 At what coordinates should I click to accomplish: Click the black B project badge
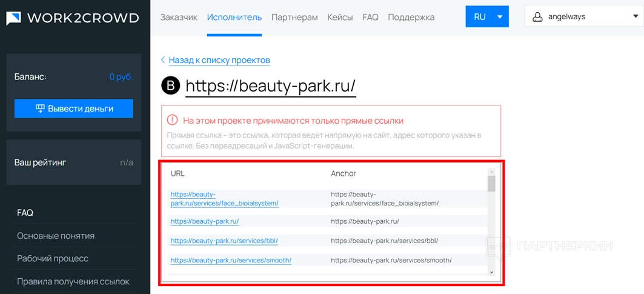pos(170,86)
